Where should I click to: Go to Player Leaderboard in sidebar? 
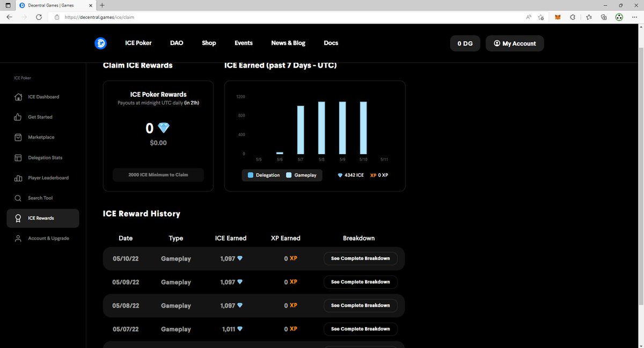[43, 178]
